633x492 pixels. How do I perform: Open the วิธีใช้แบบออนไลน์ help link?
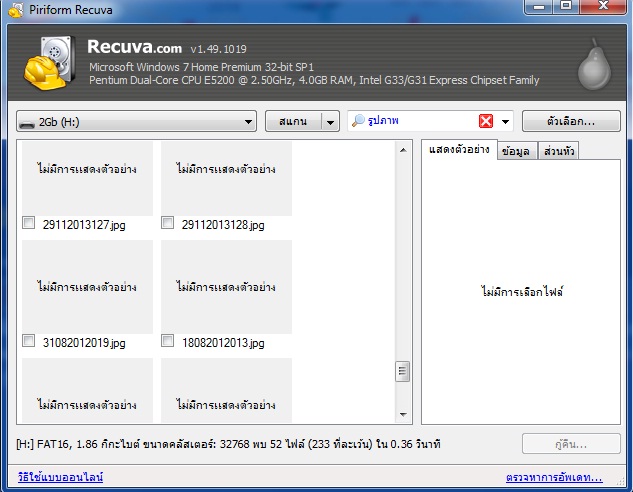pos(61,477)
